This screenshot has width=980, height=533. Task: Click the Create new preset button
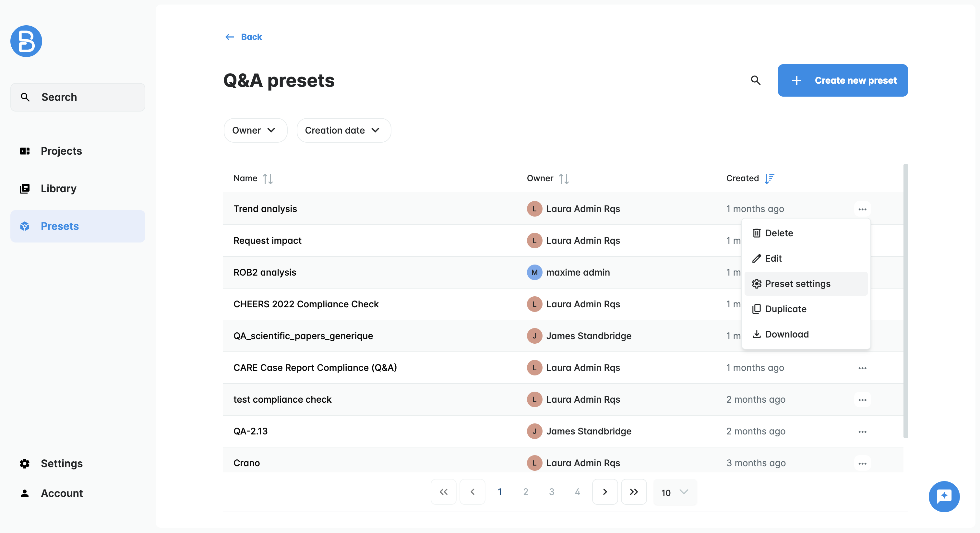842,80
